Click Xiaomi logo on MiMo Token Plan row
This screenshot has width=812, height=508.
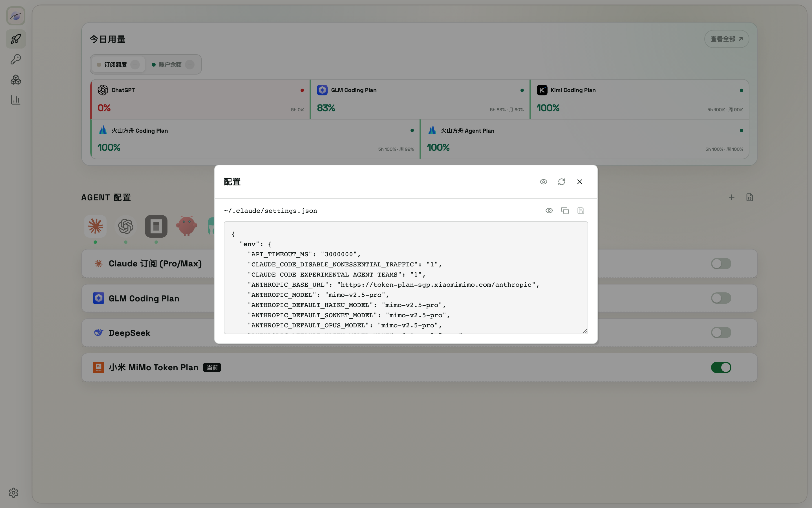pos(99,367)
